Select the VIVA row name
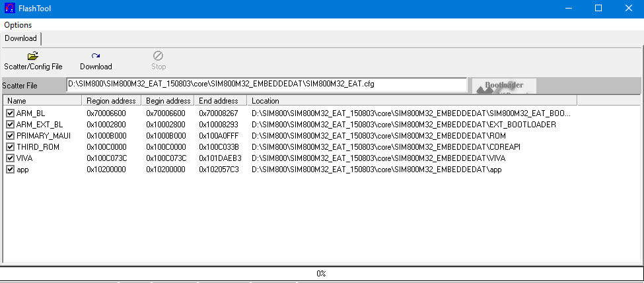This screenshot has width=644, height=283. click(x=24, y=158)
